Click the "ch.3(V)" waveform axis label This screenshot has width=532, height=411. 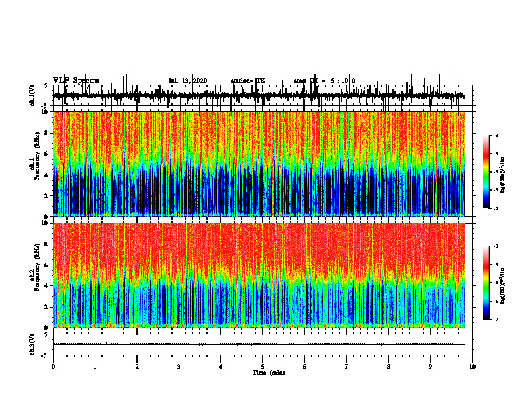(32, 345)
